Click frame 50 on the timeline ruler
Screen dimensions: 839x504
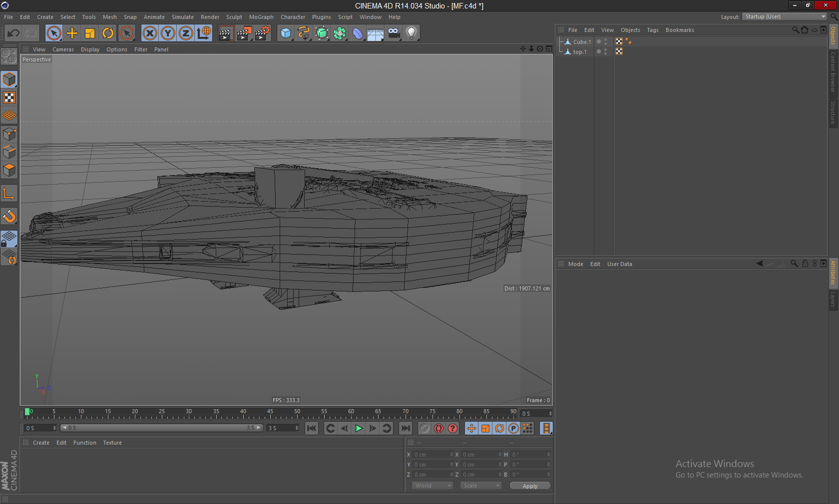click(298, 414)
